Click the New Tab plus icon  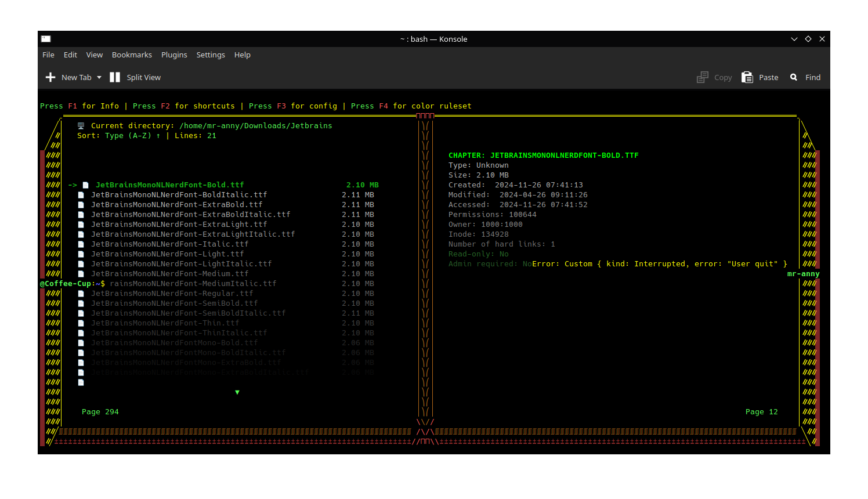pos(50,77)
